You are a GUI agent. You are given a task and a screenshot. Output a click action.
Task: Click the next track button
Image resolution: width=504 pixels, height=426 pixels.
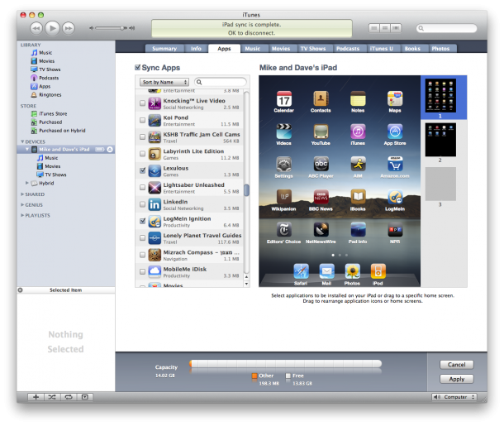click(x=68, y=28)
